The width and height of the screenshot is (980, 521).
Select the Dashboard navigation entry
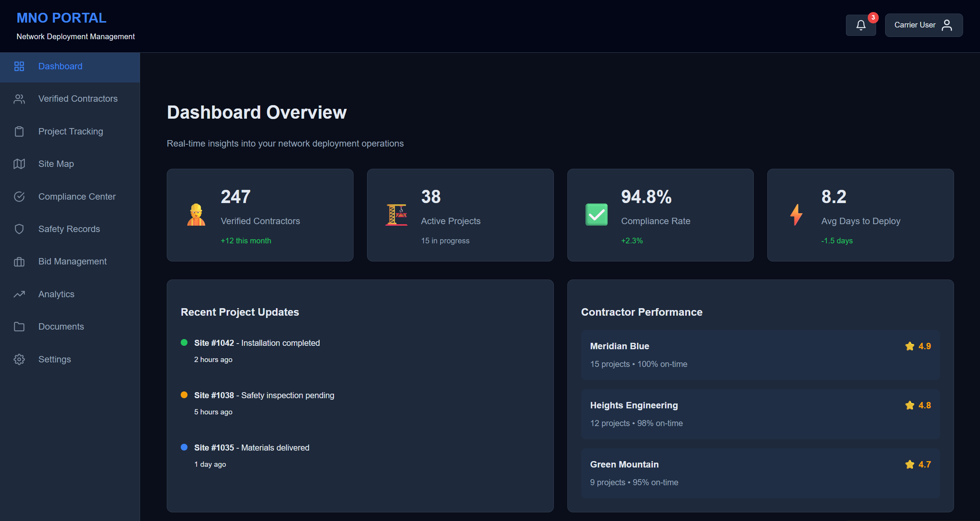pyautogui.click(x=60, y=66)
